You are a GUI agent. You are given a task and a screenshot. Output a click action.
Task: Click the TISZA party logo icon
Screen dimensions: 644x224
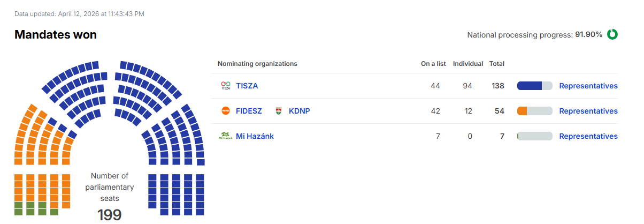226,86
